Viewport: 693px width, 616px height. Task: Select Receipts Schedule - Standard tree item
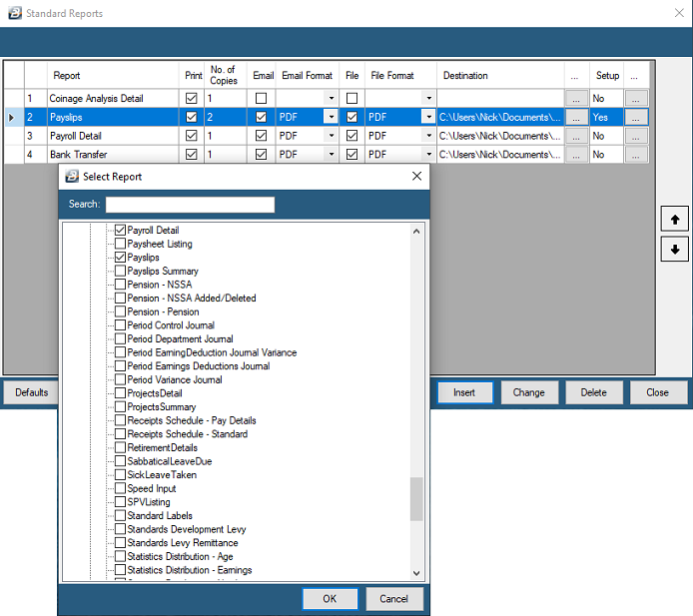188,434
